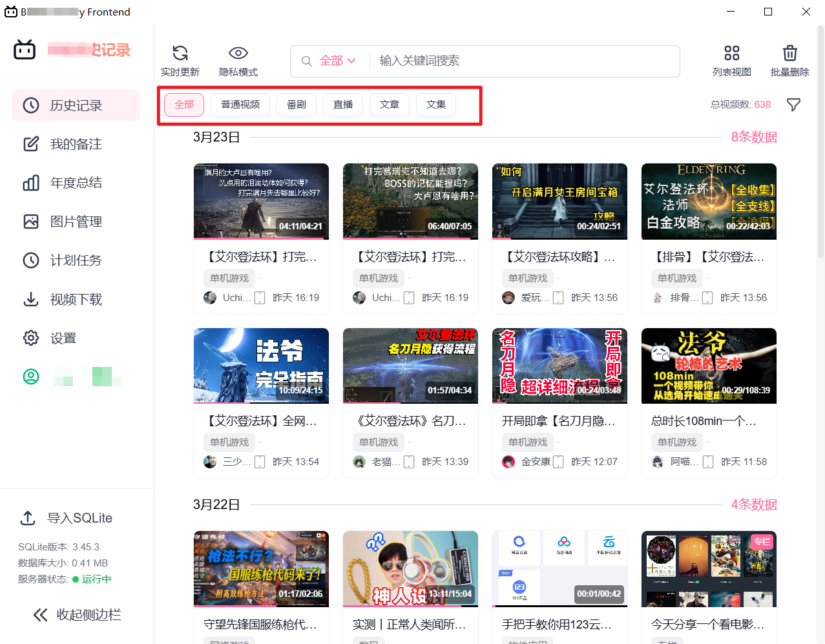Click the 视频下载 download icon
The height and width of the screenshot is (644, 825).
click(x=31, y=299)
